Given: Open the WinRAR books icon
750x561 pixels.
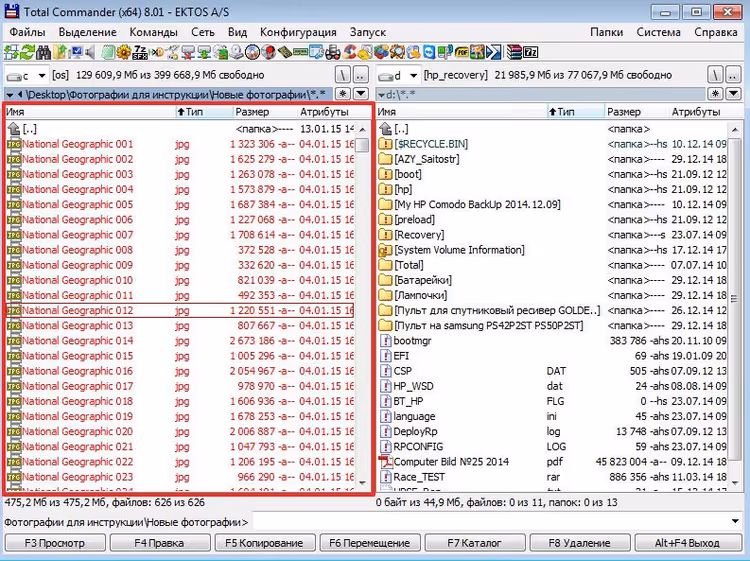Looking at the screenshot, I should point(515,52).
